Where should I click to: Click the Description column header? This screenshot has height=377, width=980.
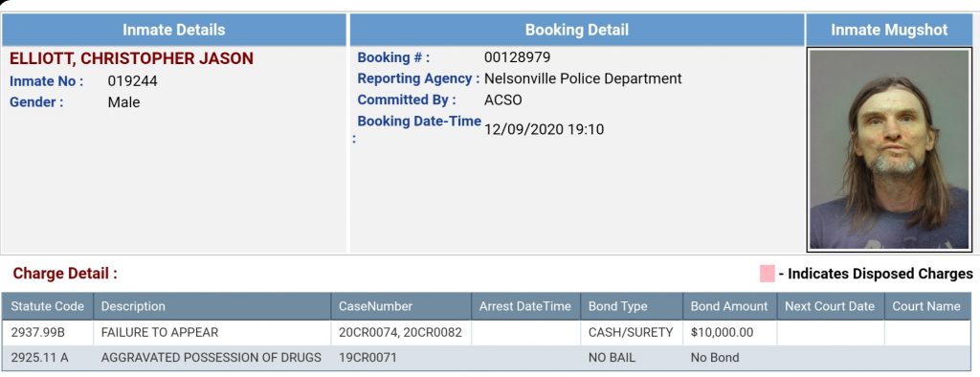[x=212, y=306]
